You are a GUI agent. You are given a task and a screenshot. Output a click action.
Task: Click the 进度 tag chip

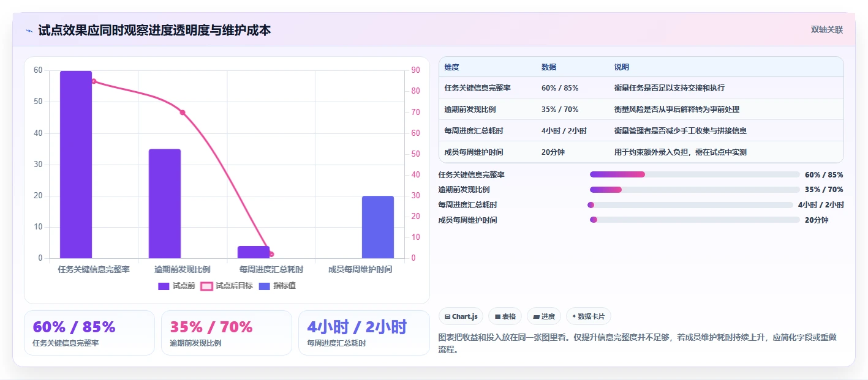point(544,316)
